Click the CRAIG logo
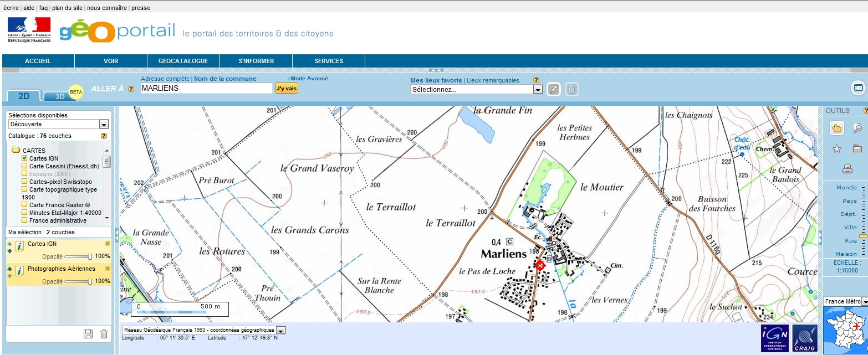 pyautogui.click(x=804, y=338)
